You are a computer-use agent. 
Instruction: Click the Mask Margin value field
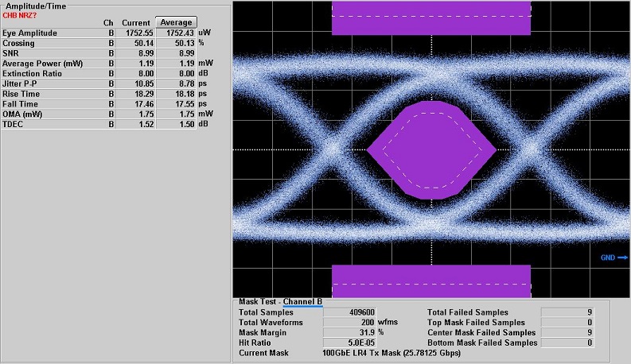349,332
